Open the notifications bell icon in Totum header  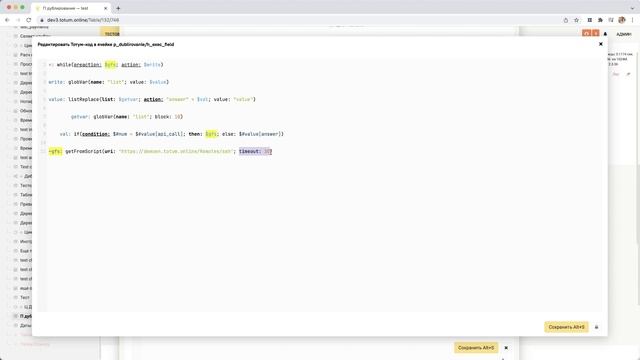[x=605, y=34]
